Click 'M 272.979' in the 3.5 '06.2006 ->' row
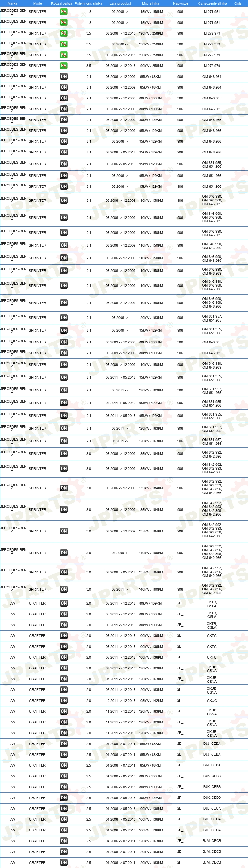This screenshot has height=868, width=248. click(212, 44)
